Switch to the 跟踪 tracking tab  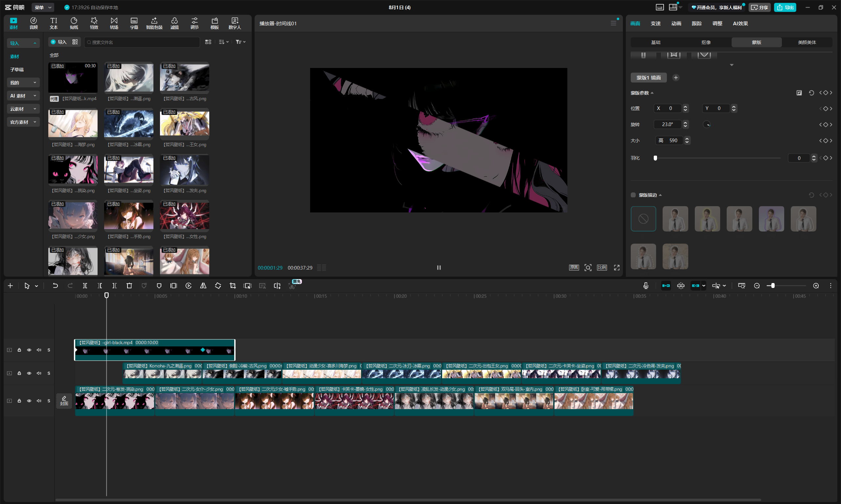(x=696, y=23)
